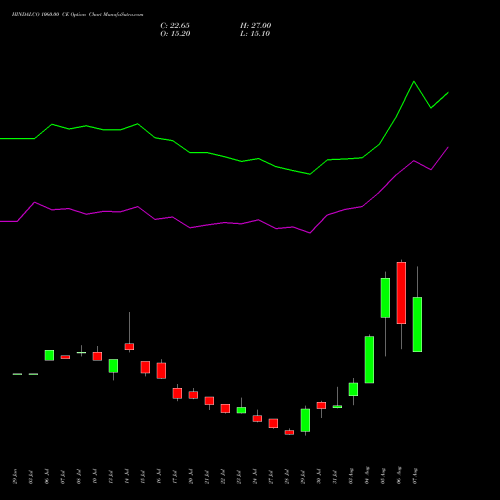Select the open value O: 15.20
Image resolution: width=500 pixels, height=500 pixels.
(x=175, y=34)
